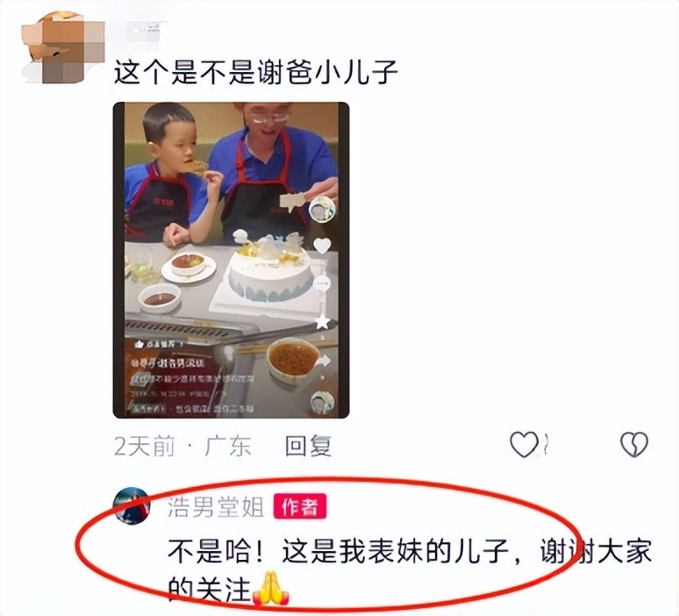Viewport: 679px width, 616px height.
Task: Tap the like count beside the heart
Action: [x=547, y=445]
